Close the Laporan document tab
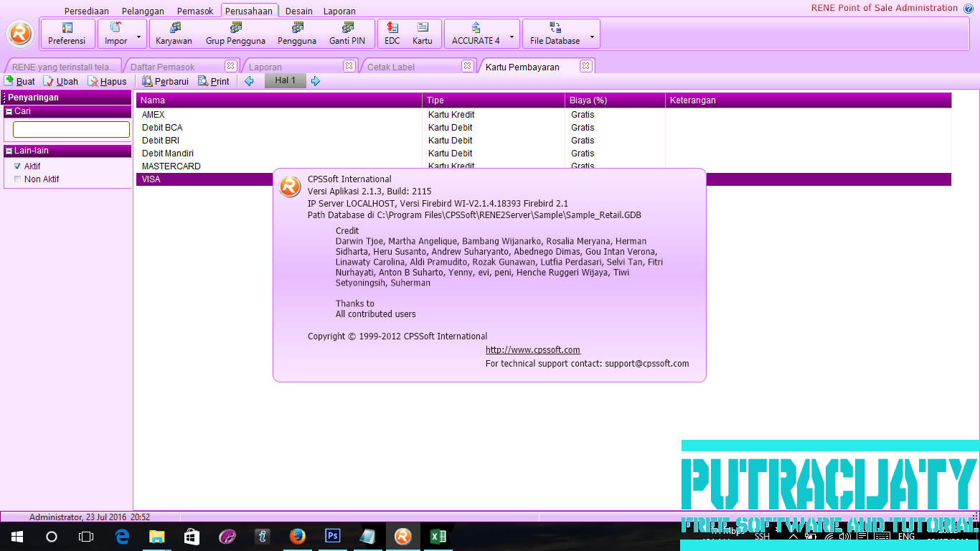Screen dimensions: 980x551 (349, 66)
